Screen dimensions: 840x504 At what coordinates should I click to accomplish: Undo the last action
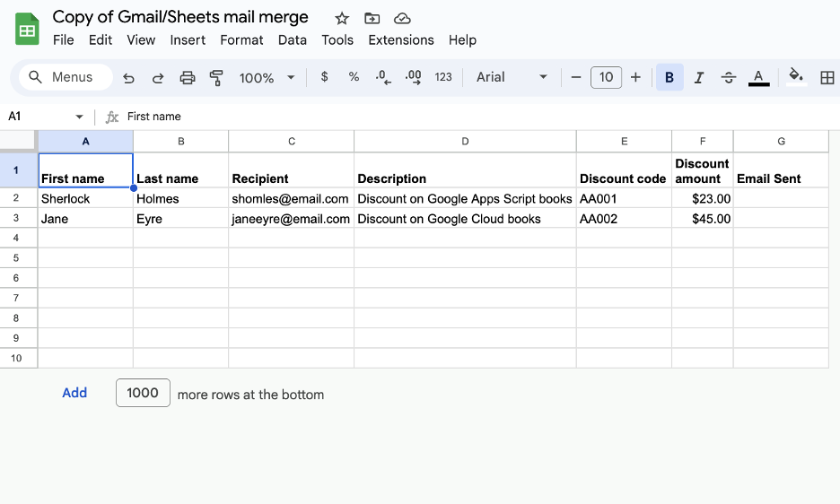coord(128,78)
